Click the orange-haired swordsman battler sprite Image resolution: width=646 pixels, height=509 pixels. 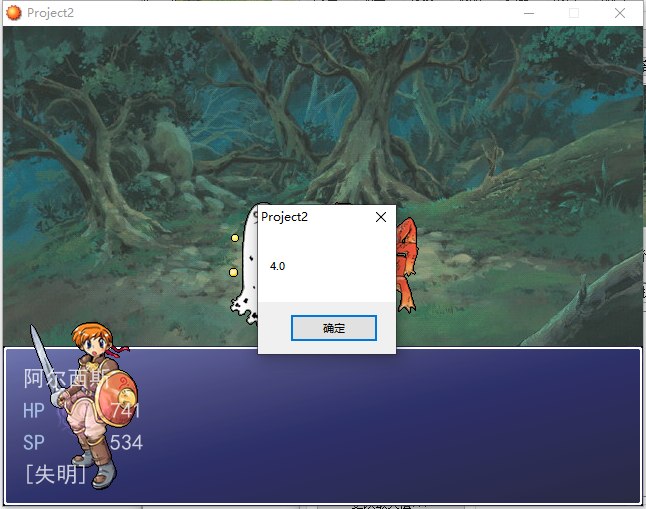(x=84, y=406)
